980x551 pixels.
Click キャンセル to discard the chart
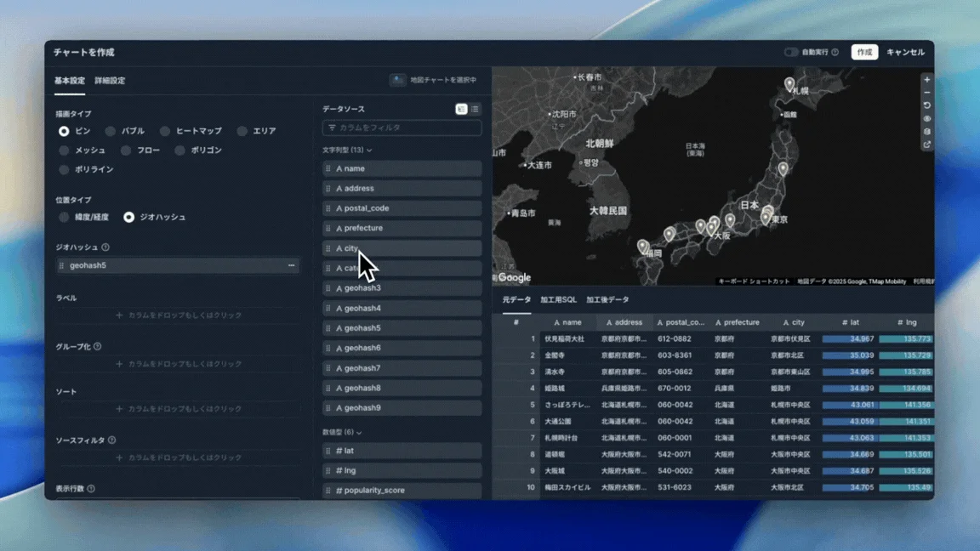coord(903,51)
